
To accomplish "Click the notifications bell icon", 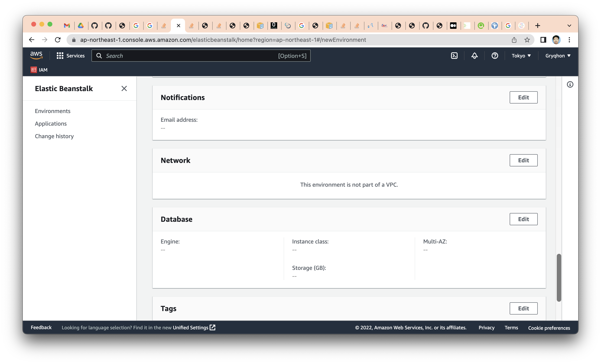I will pyautogui.click(x=474, y=56).
